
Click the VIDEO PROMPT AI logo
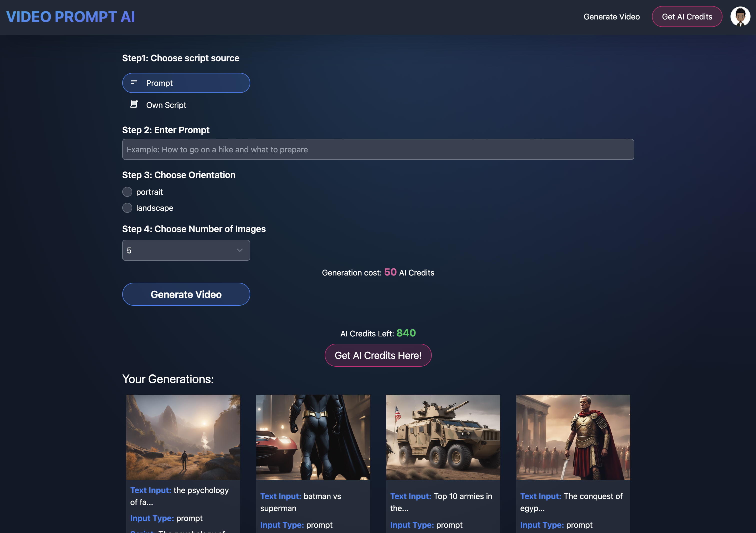tap(70, 17)
